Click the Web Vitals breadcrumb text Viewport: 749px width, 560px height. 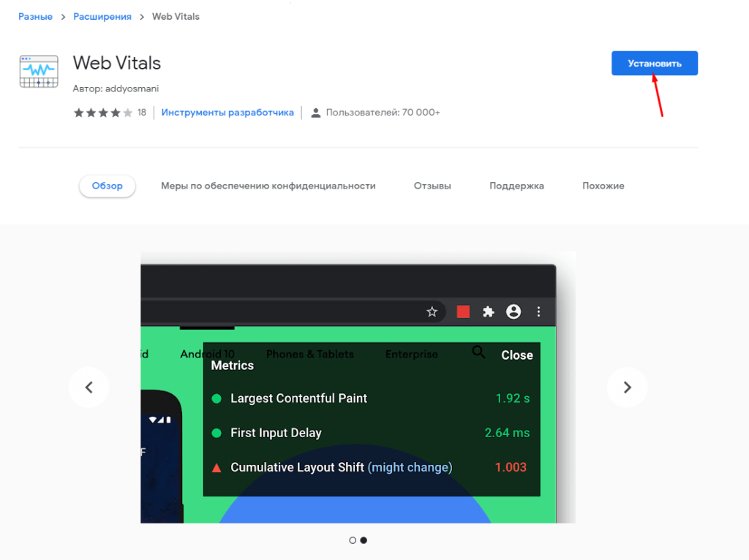[x=176, y=17]
